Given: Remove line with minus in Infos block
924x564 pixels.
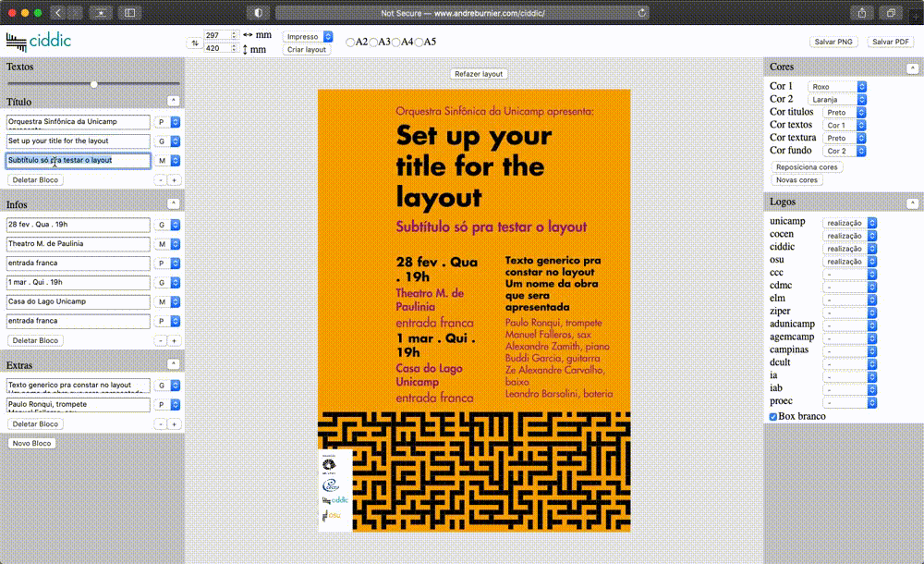Looking at the screenshot, I should 161,340.
